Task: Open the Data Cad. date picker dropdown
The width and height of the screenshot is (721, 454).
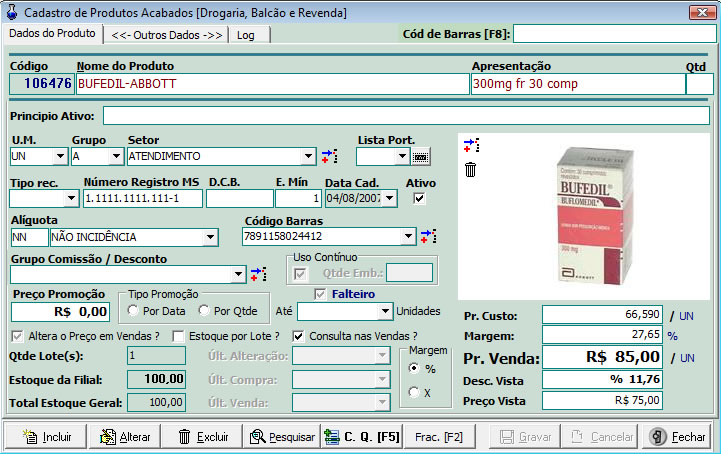Action: point(389,199)
